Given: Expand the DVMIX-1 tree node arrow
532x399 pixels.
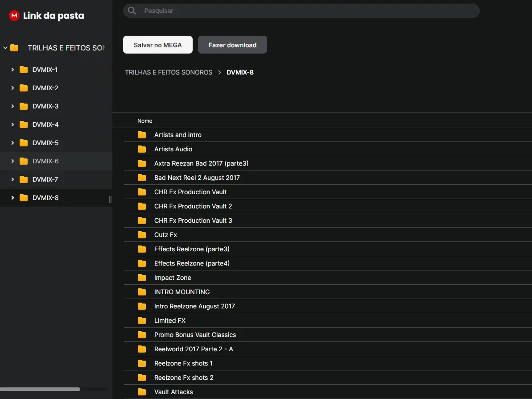Looking at the screenshot, I should tap(12, 70).
